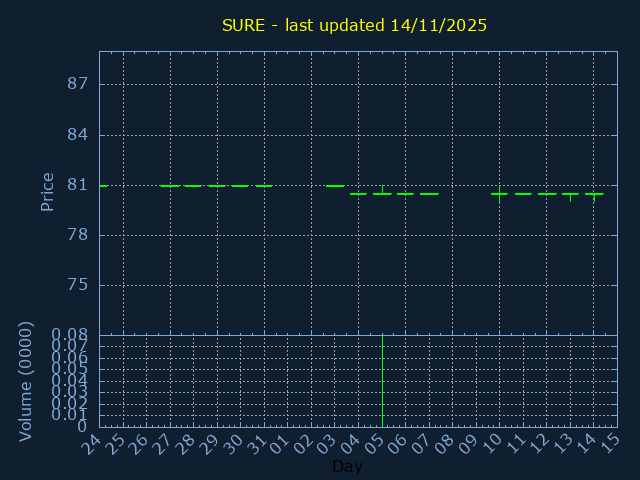The width and height of the screenshot is (640, 480).
Task: Click the price marker for day 14
Action: click(x=594, y=194)
